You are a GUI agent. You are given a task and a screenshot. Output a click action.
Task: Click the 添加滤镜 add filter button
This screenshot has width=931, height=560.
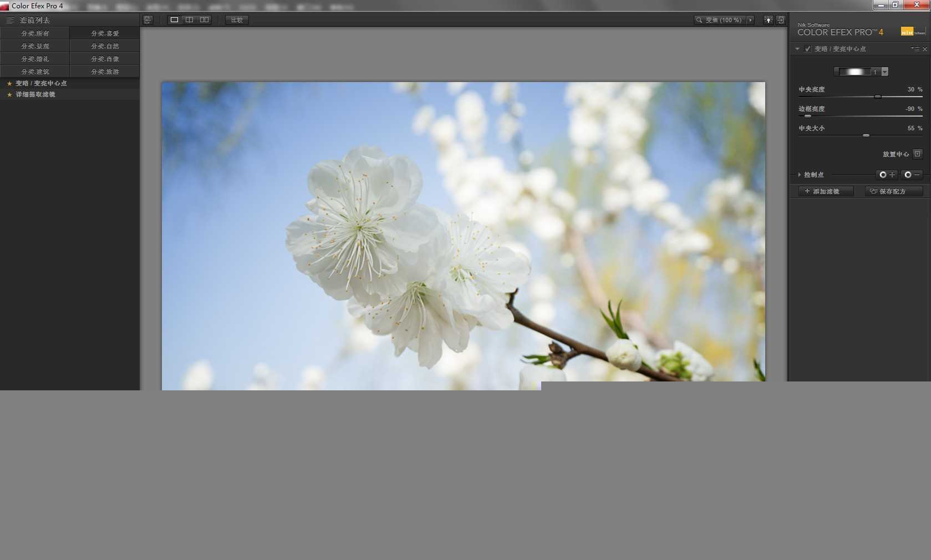click(826, 191)
